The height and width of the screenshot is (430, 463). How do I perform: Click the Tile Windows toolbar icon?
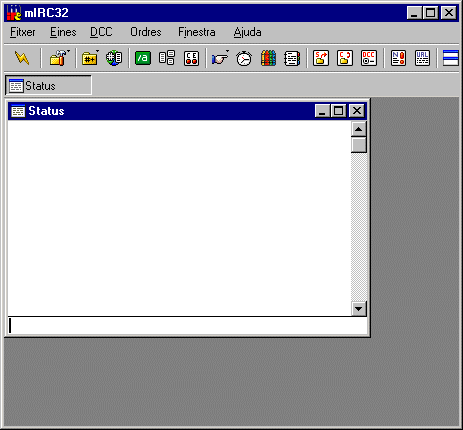click(x=451, y=58)
